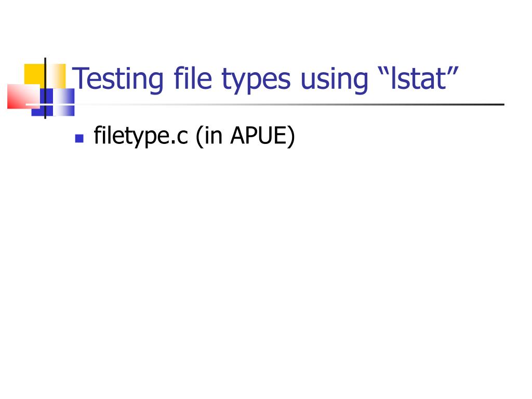Click the fading blue-white square right of blue square

[x=63, y=102]
